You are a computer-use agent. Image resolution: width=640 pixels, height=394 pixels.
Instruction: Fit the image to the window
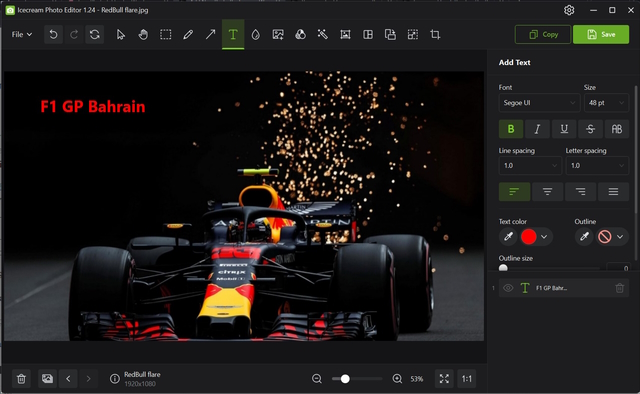(444, 379)
